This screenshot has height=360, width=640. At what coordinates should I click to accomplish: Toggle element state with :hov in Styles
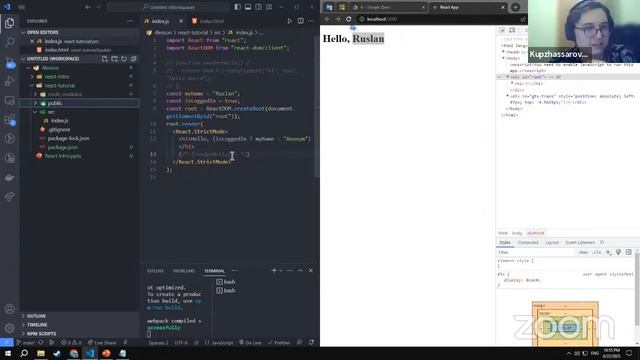[x=583, y=252]
